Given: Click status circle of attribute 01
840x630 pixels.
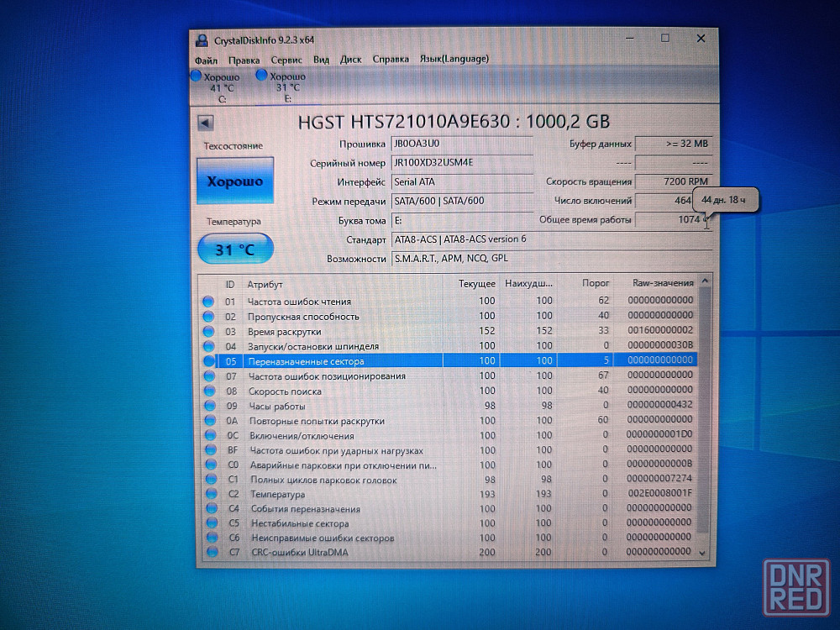Looking at the screenshot, I should pyautogui.click(x=208, y=302).
